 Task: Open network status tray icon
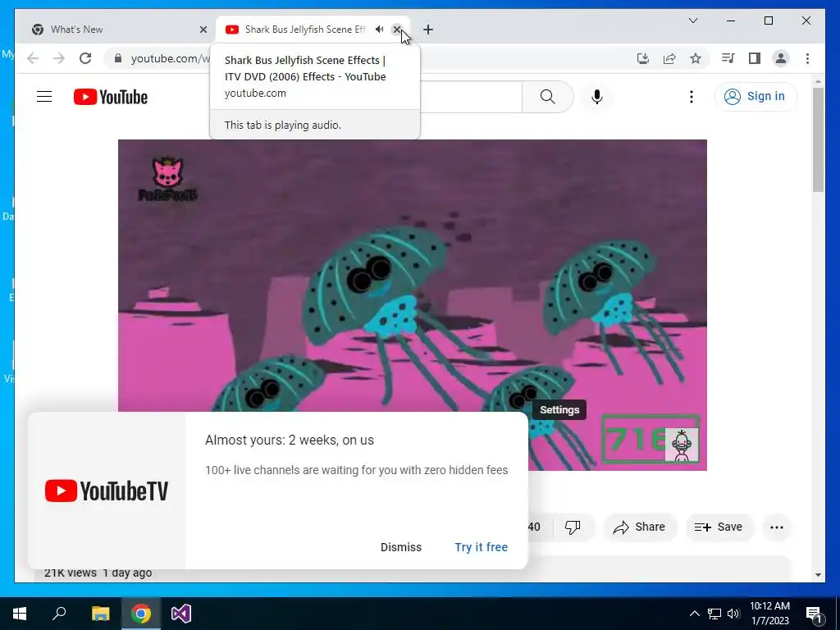point(714,614)
